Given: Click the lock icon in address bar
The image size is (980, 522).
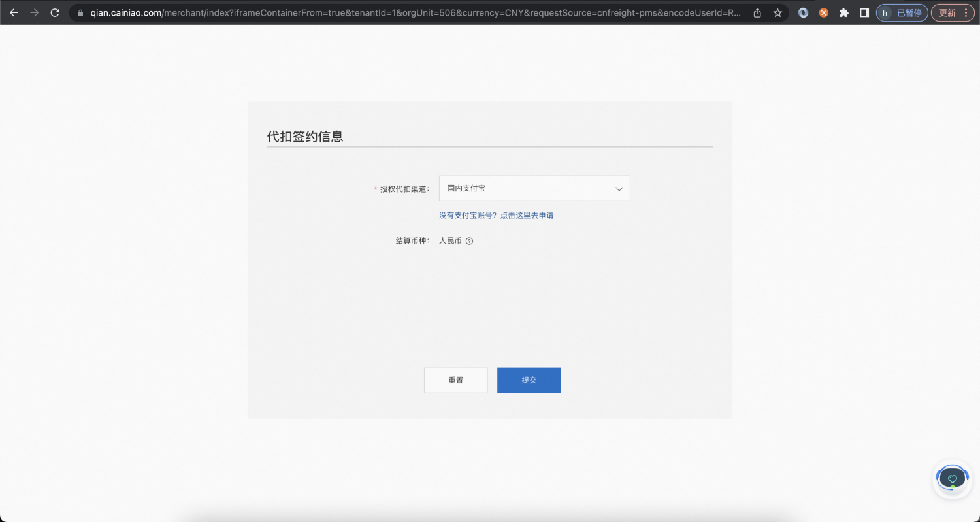Looking at the screenshot, I should (80, 12).
